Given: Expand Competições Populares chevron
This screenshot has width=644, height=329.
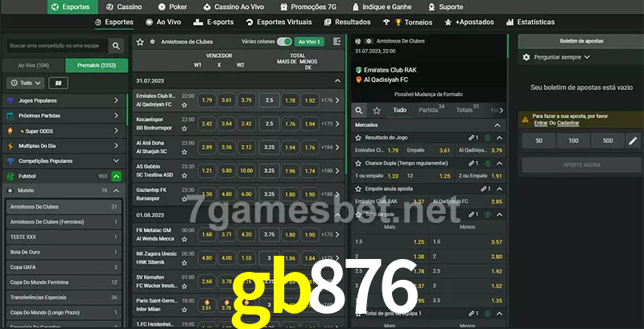Looking at the screenshot, I should [116, 161].
